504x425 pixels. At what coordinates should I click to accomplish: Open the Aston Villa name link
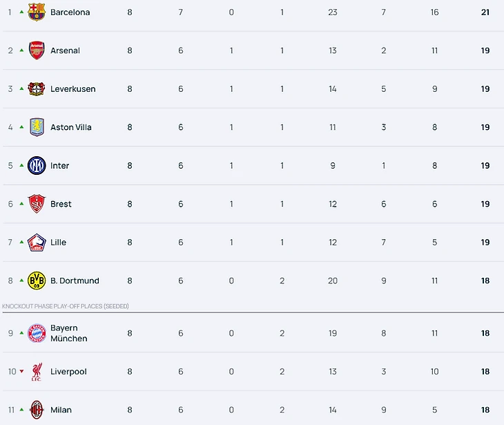(x=71, y=127)
